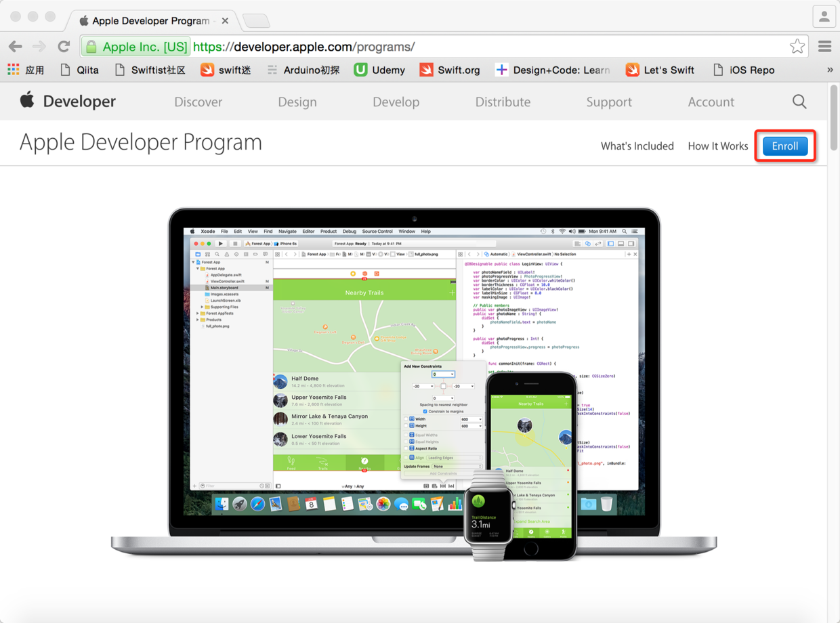The height and width of the screenshot is (623, 840).
Task: Open the 应用 apps bookmark
Action: click(26, 70)
